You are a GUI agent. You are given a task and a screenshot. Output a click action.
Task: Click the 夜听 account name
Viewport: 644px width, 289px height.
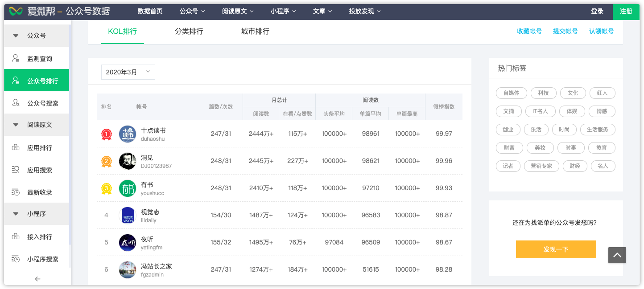(147, 239)
